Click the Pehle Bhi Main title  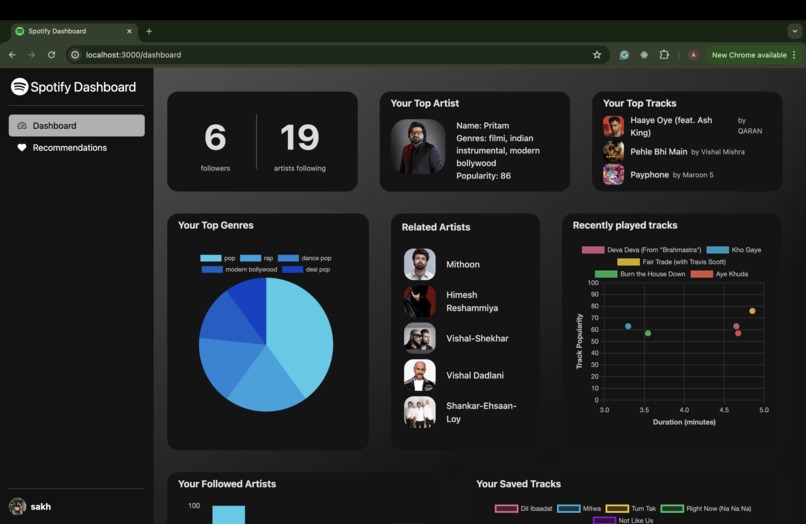pyautogui.click(x=658, y=152)
